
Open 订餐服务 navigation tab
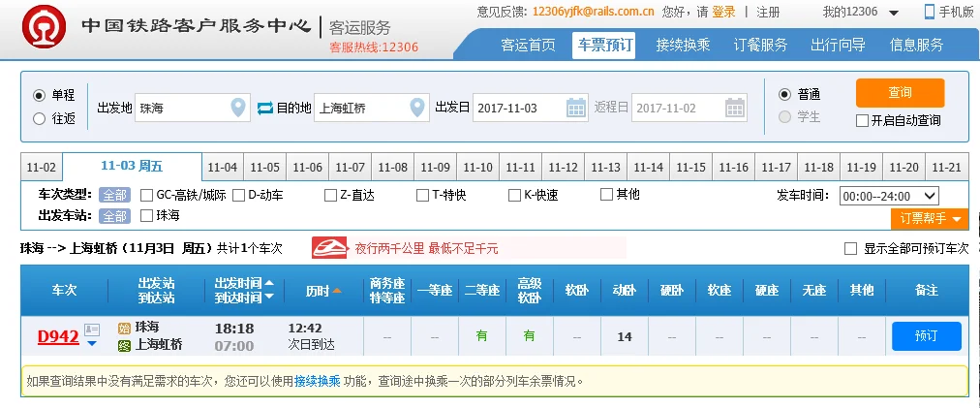(x=760, y=45)
